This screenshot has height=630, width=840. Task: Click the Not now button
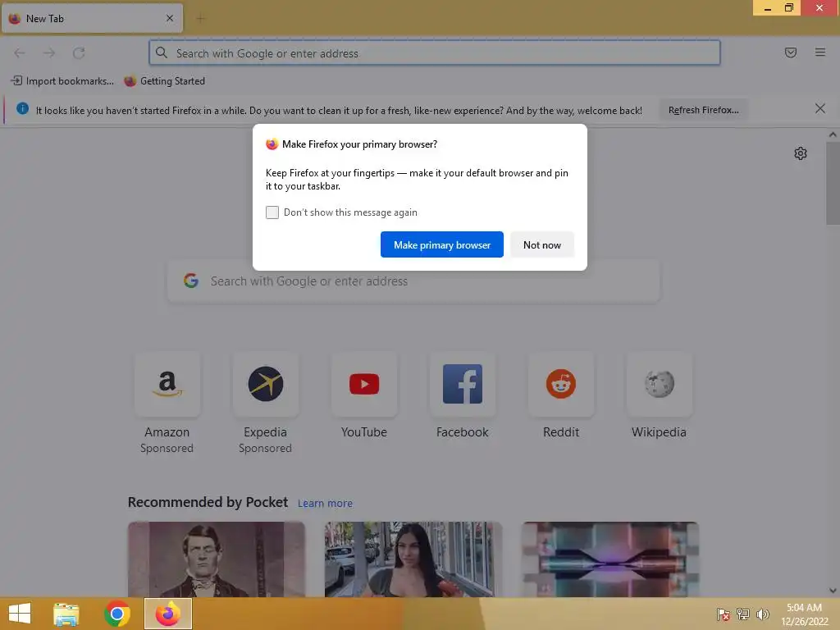pos(542,244)
